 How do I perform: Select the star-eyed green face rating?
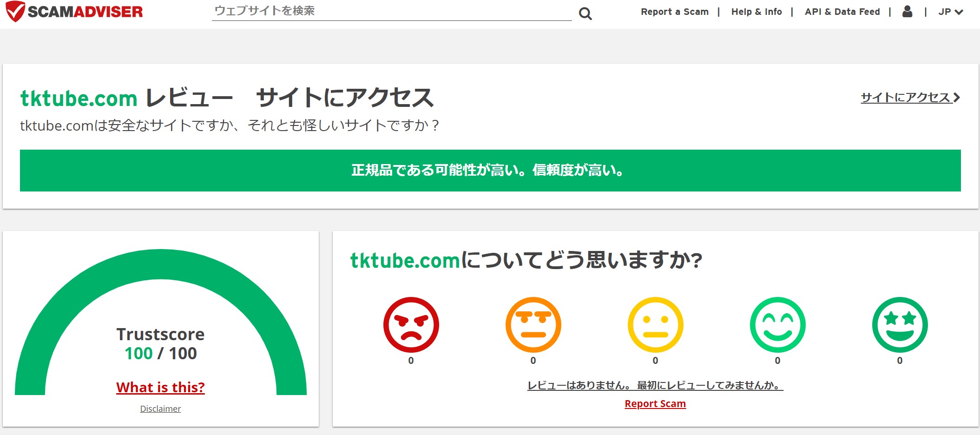coord(900,324)
